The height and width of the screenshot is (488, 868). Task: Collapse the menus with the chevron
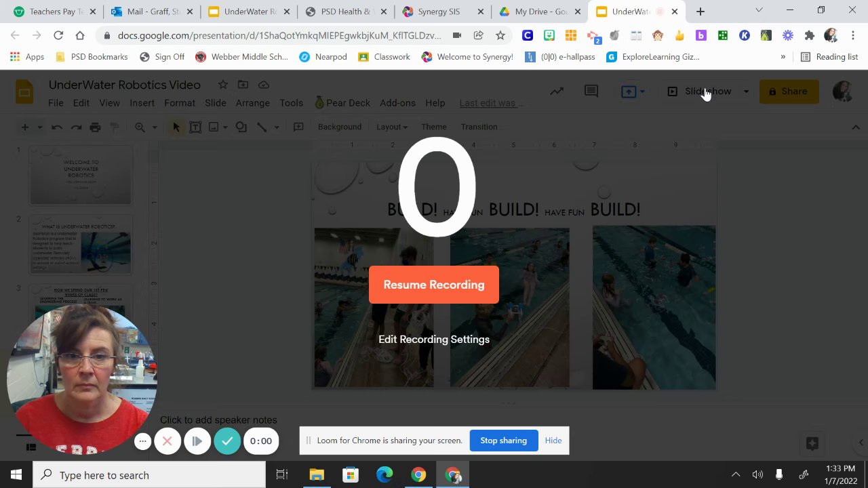856,127
